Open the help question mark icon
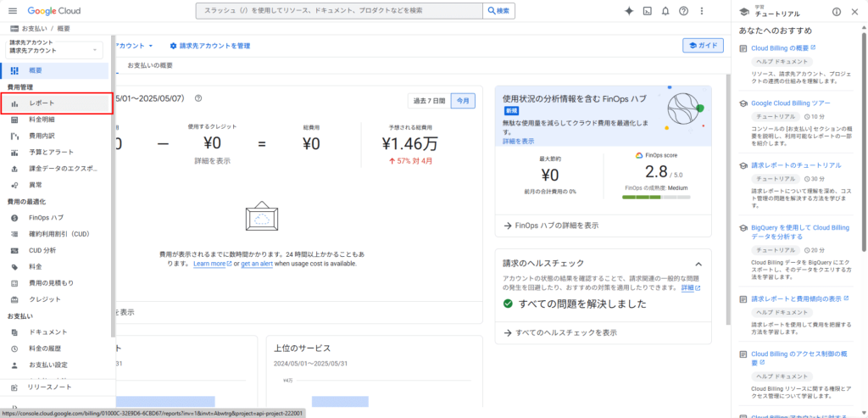 684,11
